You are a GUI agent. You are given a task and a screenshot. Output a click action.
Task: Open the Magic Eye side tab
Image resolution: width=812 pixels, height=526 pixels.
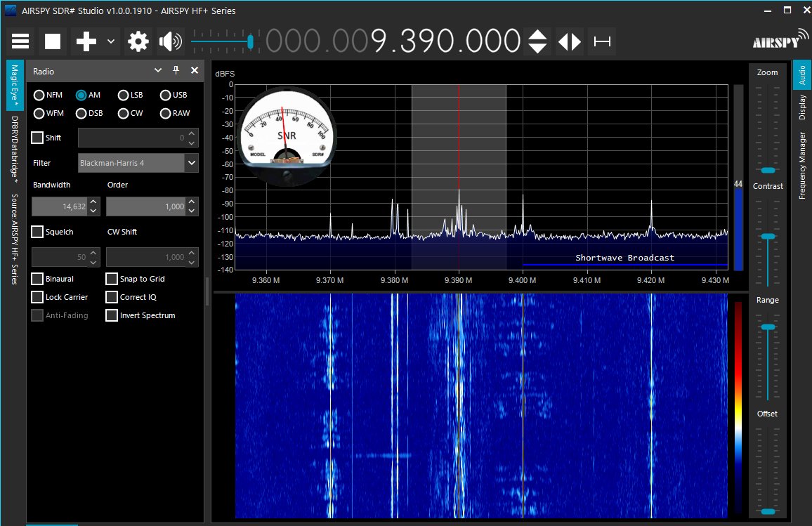click(15, 85)
